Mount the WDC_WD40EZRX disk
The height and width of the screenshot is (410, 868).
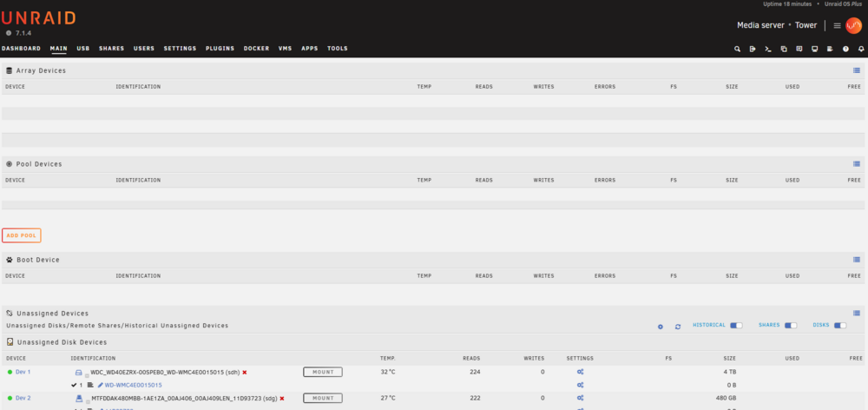pyautogui.click(x=323, y=372)
